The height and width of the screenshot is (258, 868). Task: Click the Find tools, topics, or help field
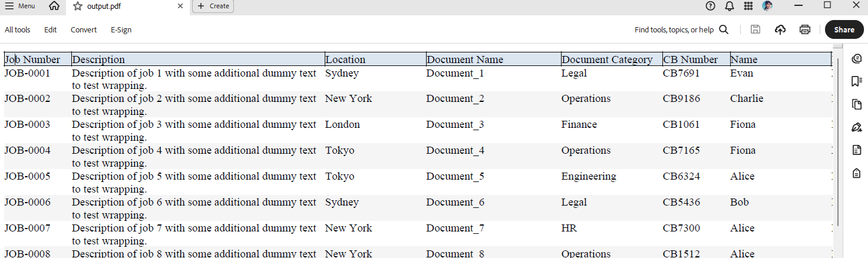pyautogui.click(x=674, y=29)
